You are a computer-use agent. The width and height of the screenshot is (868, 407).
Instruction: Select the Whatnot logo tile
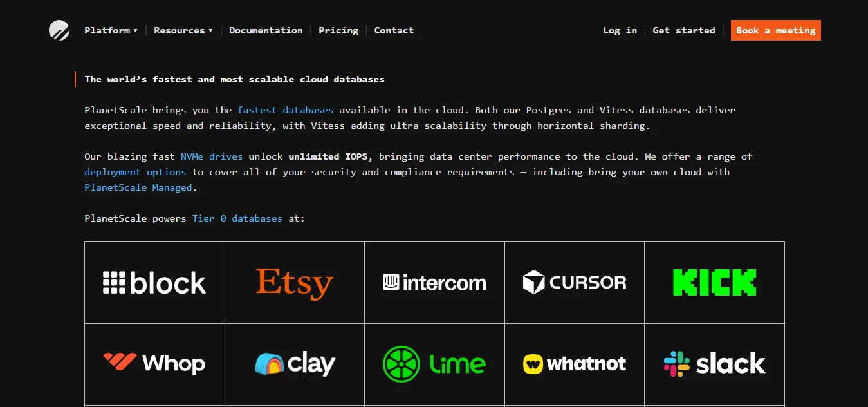point(575,364)
